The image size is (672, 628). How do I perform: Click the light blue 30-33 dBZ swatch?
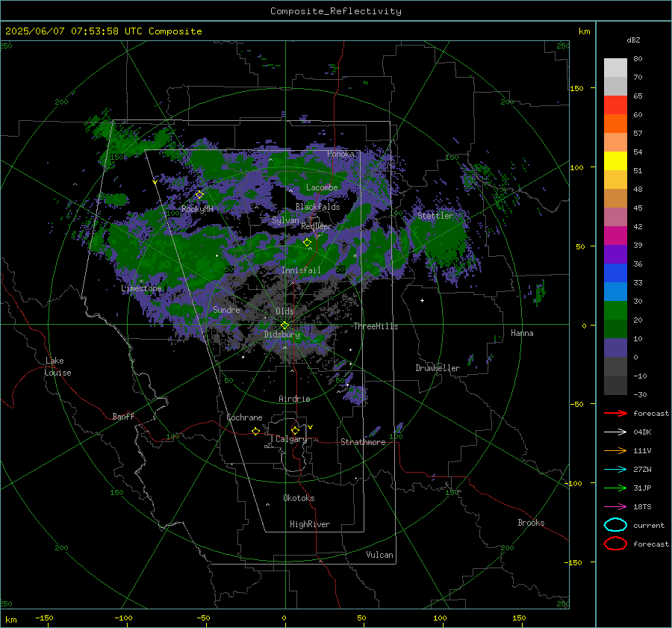(615, 291)
